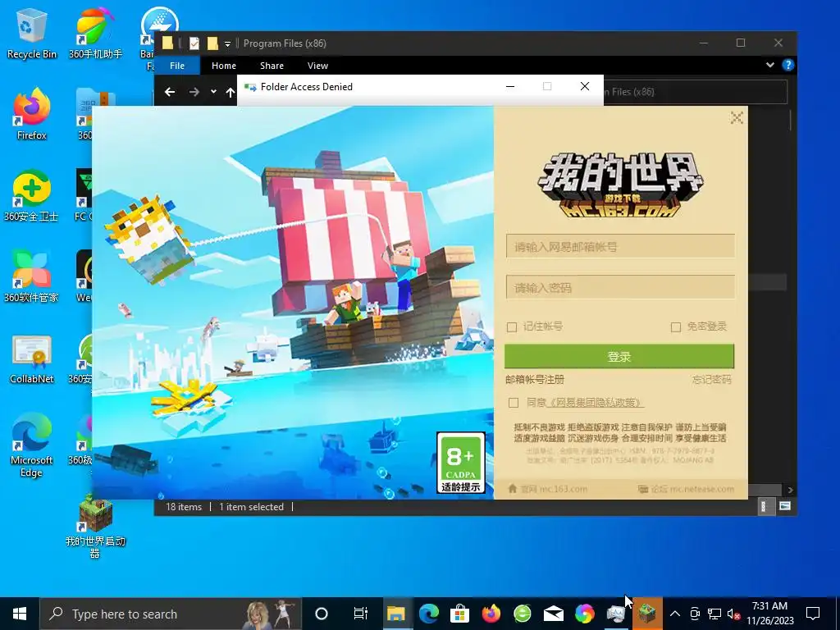
Task: Go up one folder level in File Explorer
Action: (230, 92)
